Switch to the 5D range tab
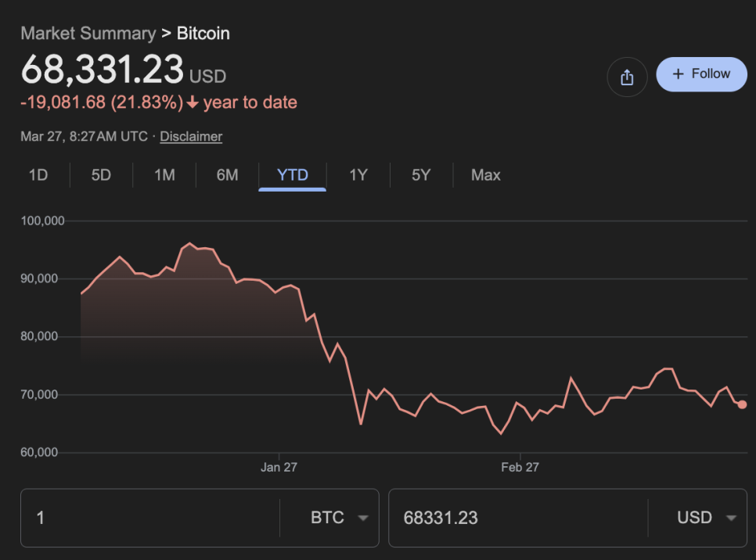The image size is (756, 560). 101,175
